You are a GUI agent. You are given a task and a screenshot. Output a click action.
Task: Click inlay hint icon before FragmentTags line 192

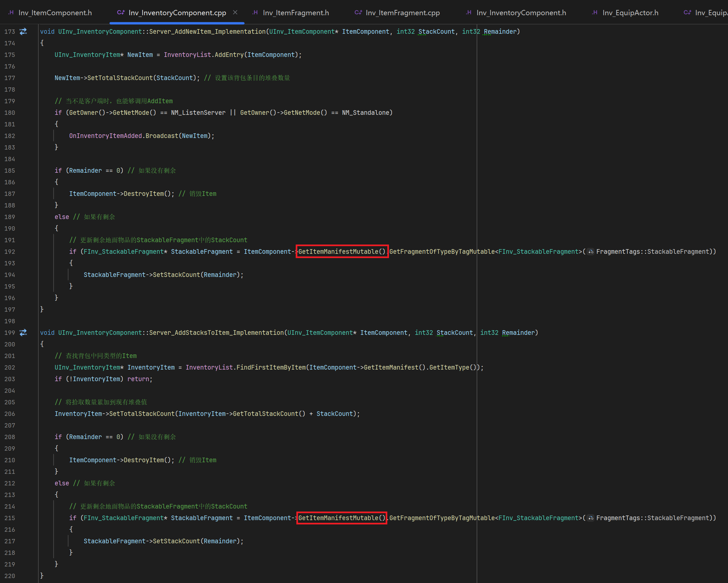591,252
